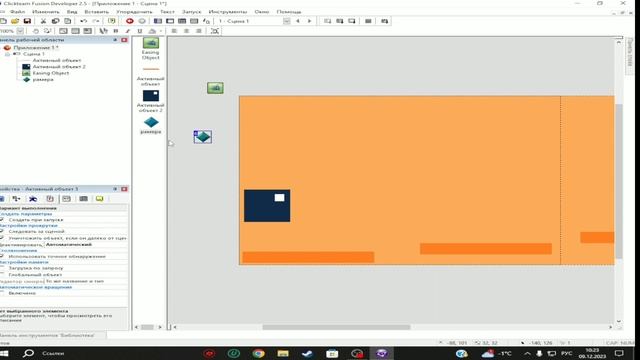Toggle bold text formatting
The height and width of the screenshot is (360, 640).
point(116,31)
